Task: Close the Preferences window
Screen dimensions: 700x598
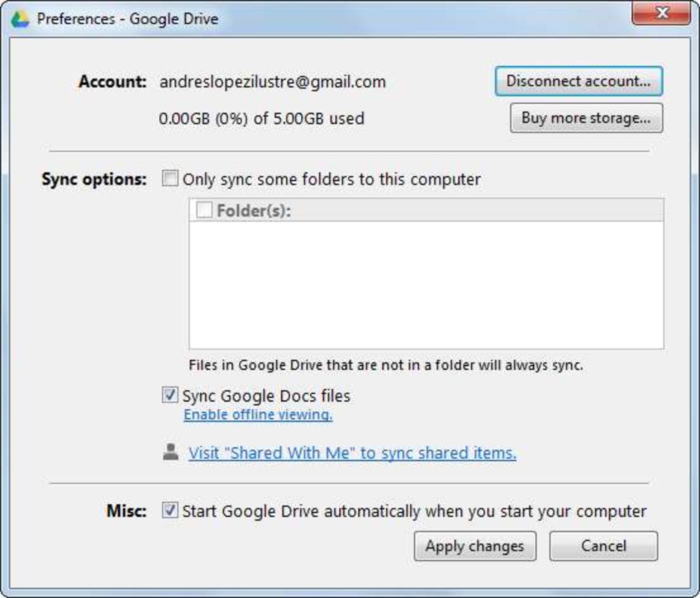Action: pos(662,13)
